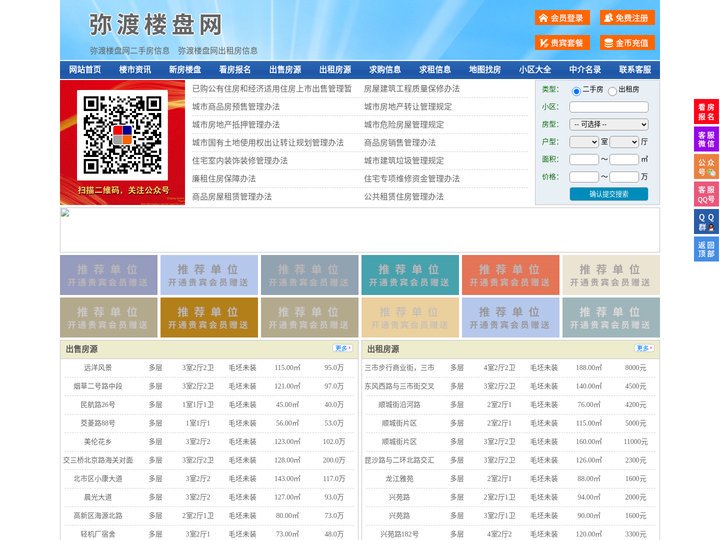
Task: Open 求购信息 navigation item
Action: [x=385, y=70]
